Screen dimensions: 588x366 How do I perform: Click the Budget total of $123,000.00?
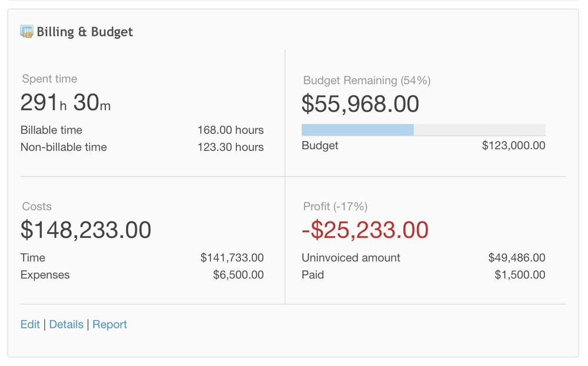pos(514,145)
